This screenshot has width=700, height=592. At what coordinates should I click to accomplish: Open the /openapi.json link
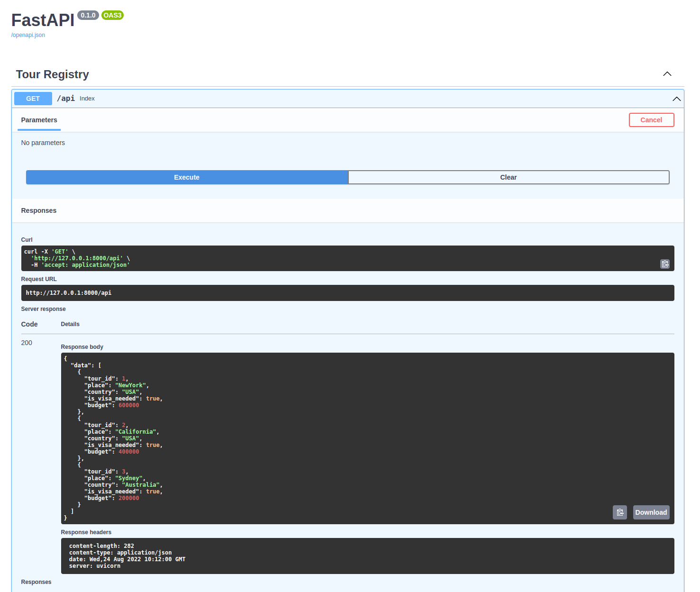tap(28, 35)
